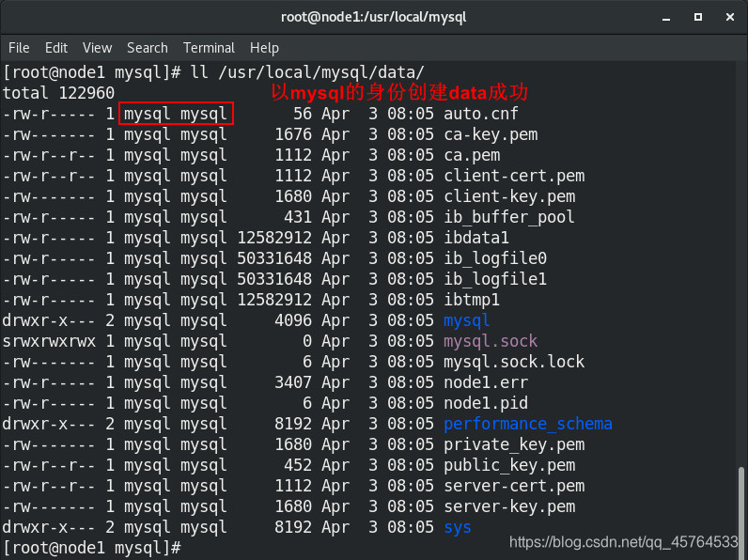Click the ibtmp1 filename

point(472,300)
